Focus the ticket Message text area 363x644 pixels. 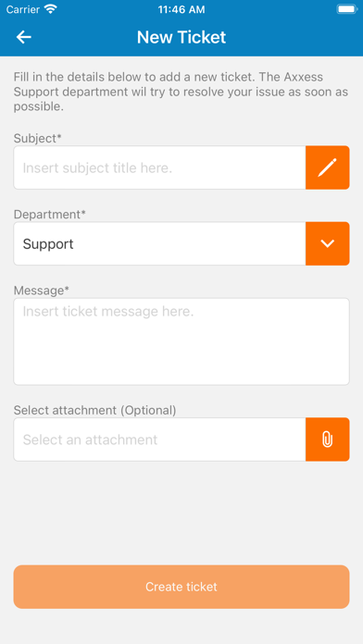tap(181, 341)
